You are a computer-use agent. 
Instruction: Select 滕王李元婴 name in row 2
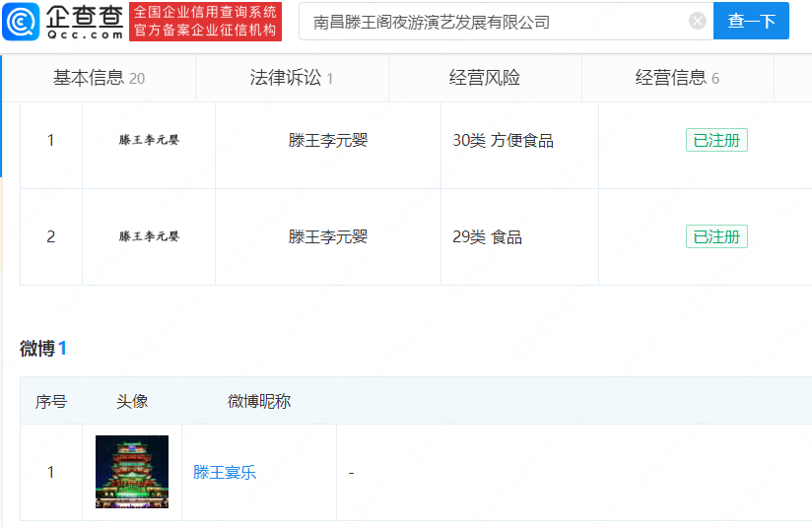328,237
